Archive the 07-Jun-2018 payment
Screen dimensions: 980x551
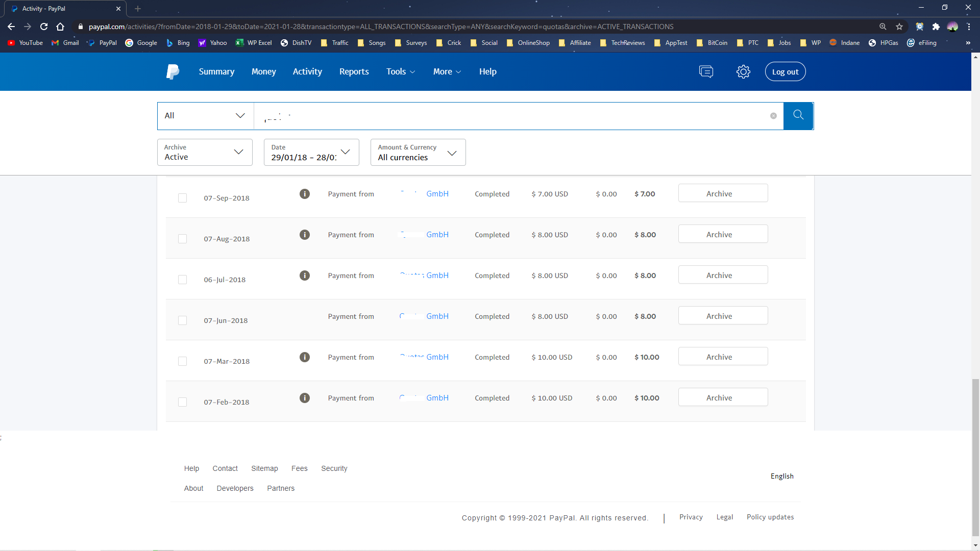click(x=723, y=316)
